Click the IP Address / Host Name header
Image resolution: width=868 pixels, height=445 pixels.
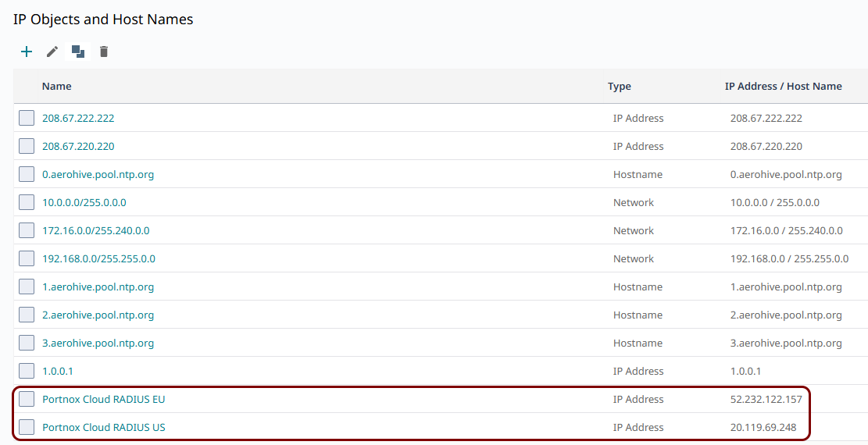click(x=784, y=87)
